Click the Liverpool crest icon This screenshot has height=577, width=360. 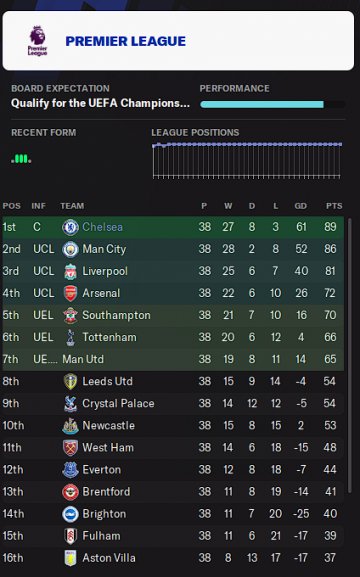pos(70,271)
